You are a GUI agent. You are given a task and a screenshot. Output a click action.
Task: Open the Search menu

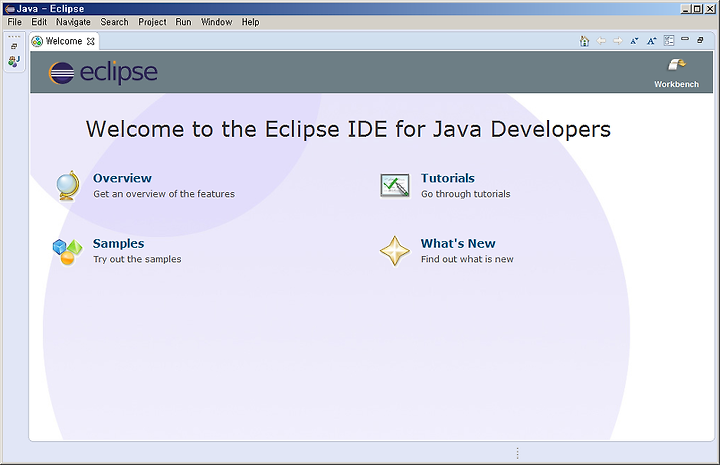[114, 22]
